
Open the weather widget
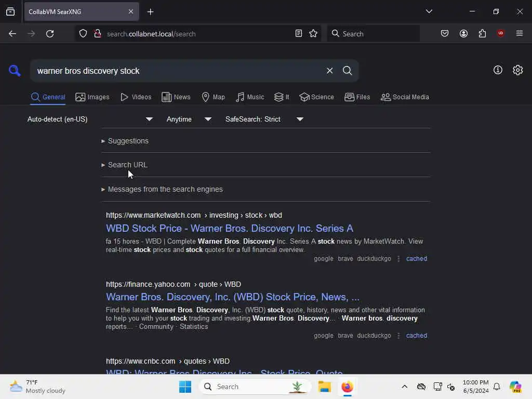coord(37,387)
